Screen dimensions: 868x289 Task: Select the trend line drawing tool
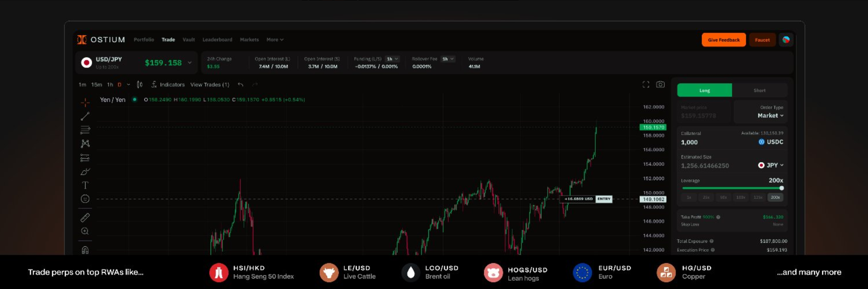tap(85, 116)
